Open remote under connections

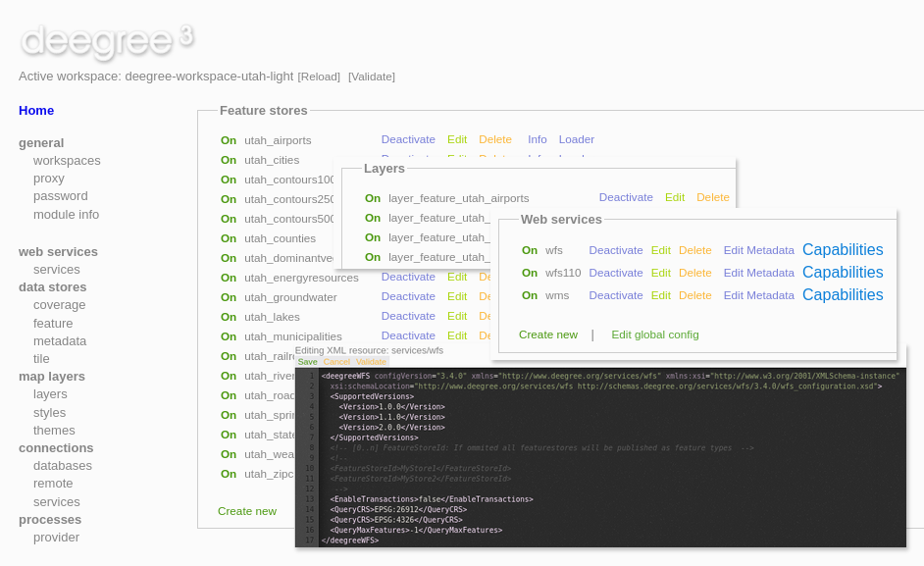tap(53, 483)
